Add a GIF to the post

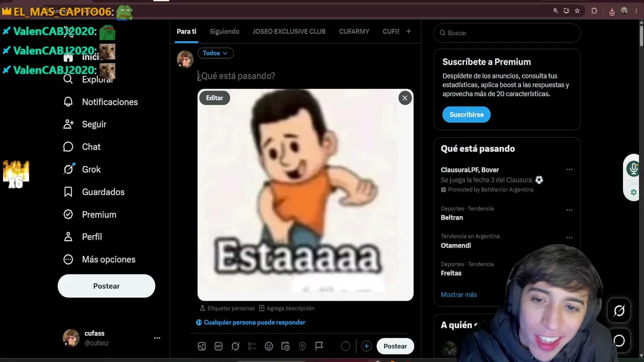click(x=218, y=346)
